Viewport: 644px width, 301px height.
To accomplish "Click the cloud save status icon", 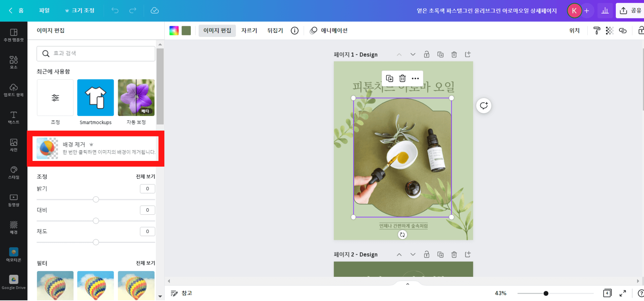I will (x=155, y=10).
